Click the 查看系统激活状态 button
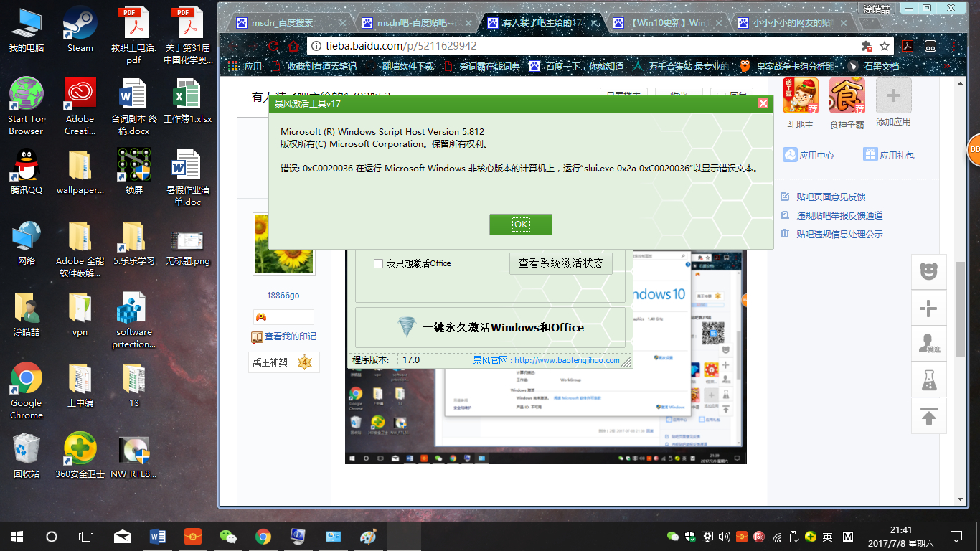 tap(561, 263)
